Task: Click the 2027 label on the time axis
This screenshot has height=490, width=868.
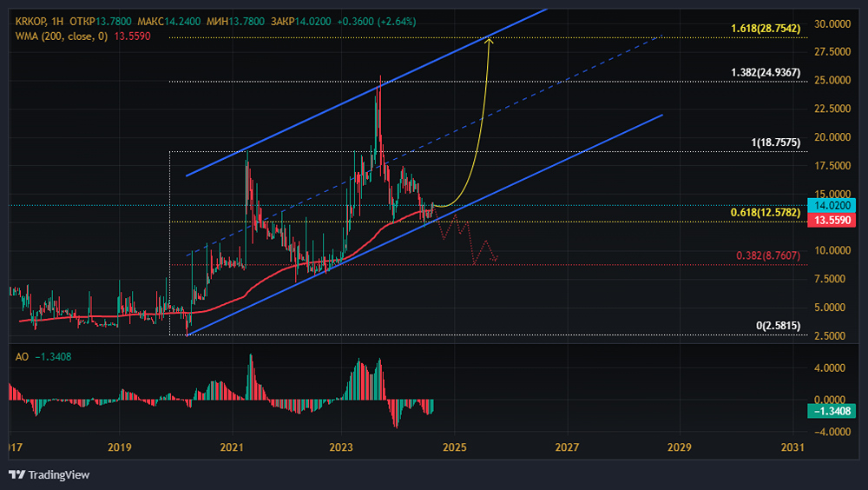Action: 567,447
